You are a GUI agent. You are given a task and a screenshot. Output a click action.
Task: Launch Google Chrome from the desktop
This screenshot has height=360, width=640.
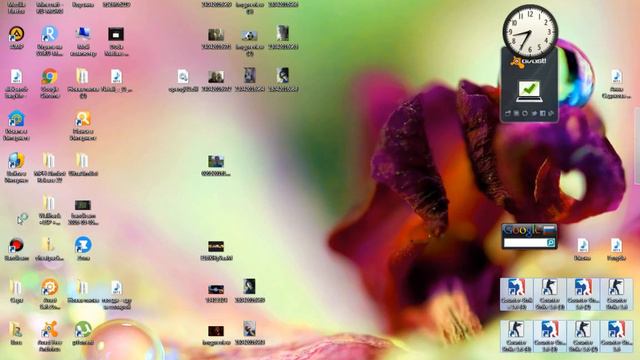(x=49, y=76)
